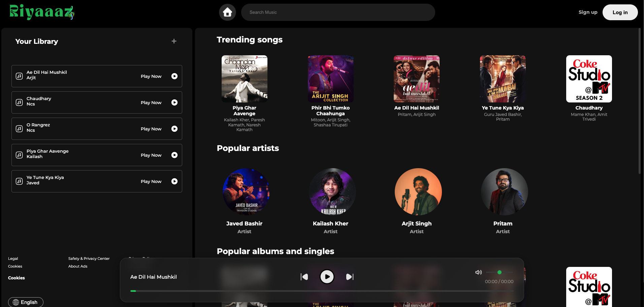This screenshot has height=307, width=644.
Task: Click the main page vertical scrollbar
Action: tap(639, 101)
